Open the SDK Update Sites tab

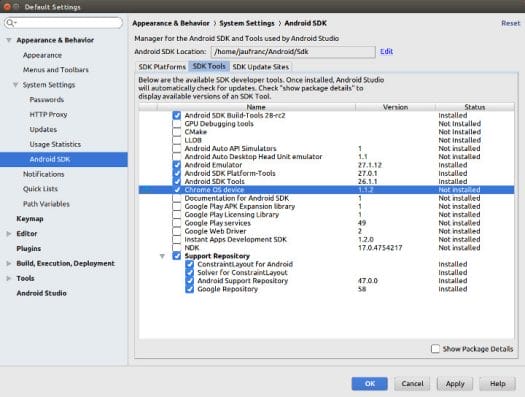(260, 67)
